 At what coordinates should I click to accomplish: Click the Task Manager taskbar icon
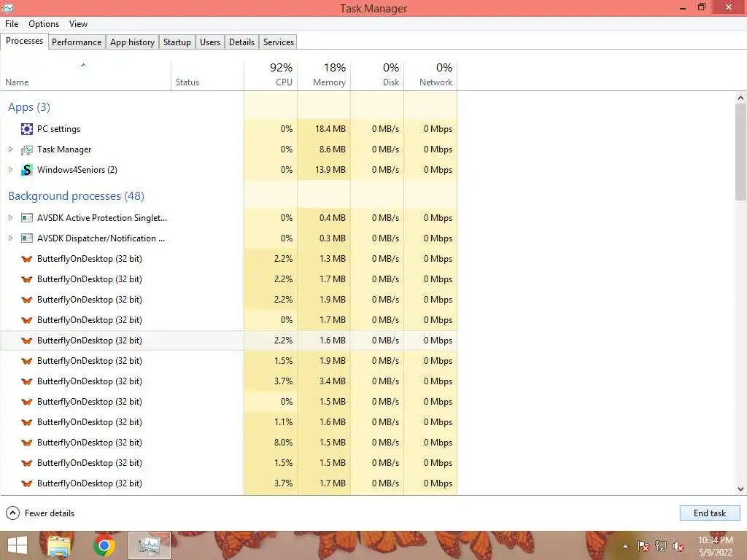tap(149, 545)
